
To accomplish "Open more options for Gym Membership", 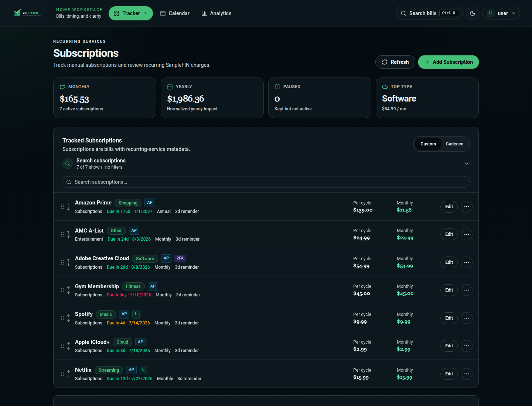I will point(467,290).
